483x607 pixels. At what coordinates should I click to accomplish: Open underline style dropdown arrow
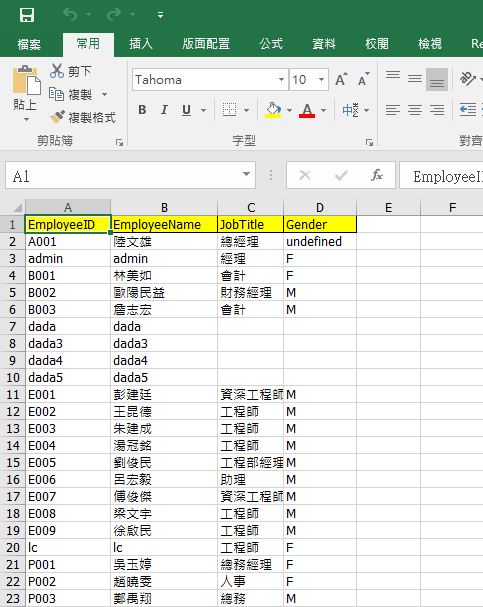pos(203,111)
